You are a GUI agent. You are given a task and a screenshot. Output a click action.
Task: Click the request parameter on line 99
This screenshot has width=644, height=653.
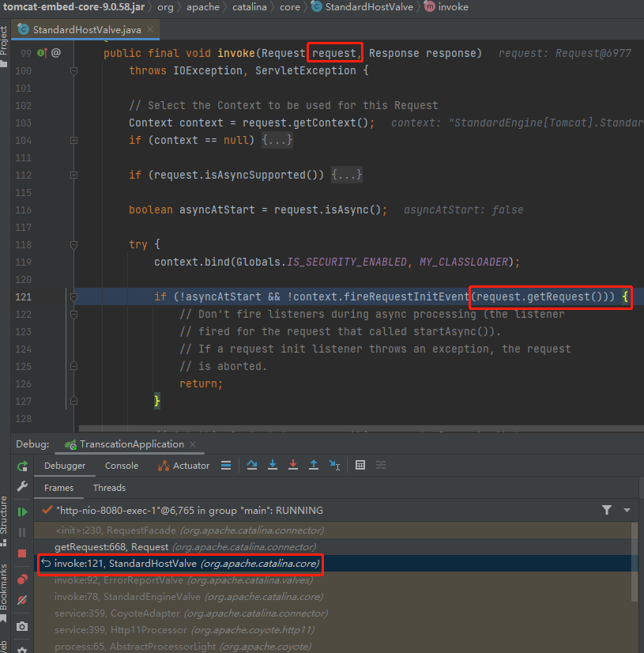tap(334, 53)
